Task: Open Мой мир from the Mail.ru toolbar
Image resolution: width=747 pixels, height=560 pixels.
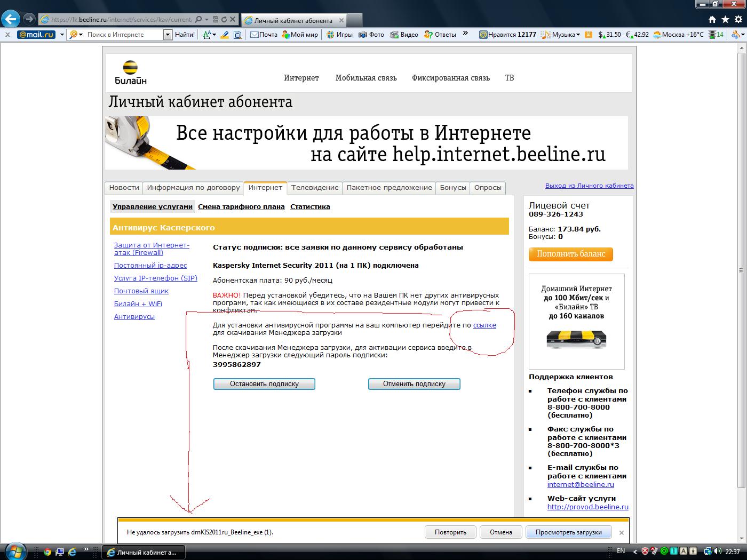Action: click(299, 35)
